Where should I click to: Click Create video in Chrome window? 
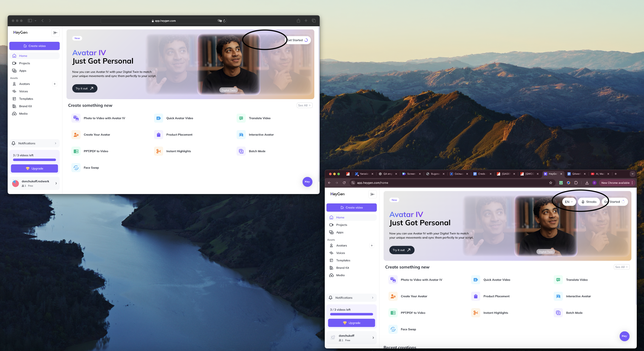coord(351,208)
